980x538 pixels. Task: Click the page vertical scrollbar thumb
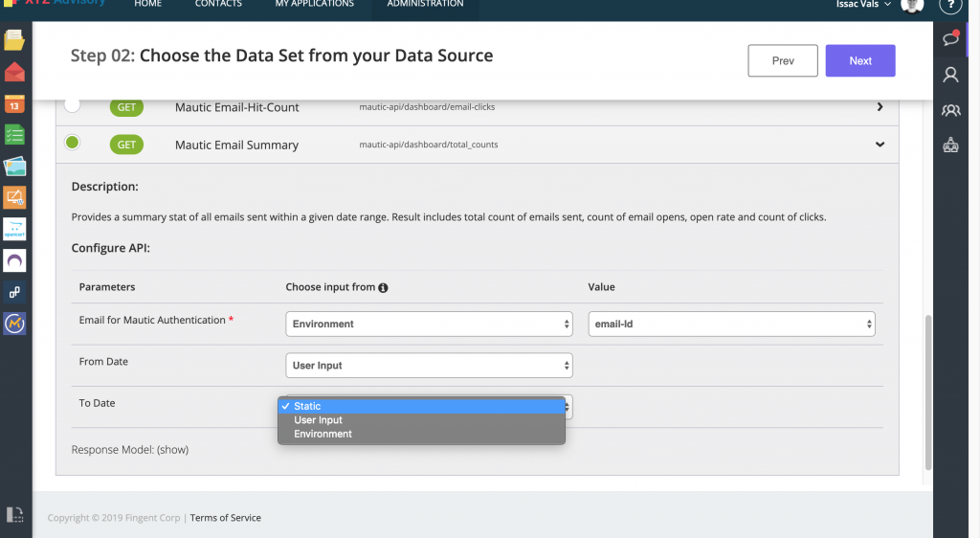point(928,392)
